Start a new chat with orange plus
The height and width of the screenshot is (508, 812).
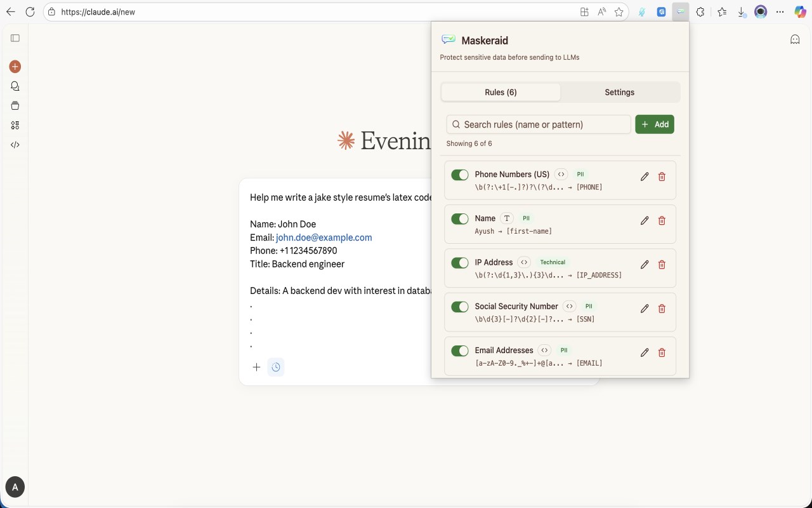15,67
